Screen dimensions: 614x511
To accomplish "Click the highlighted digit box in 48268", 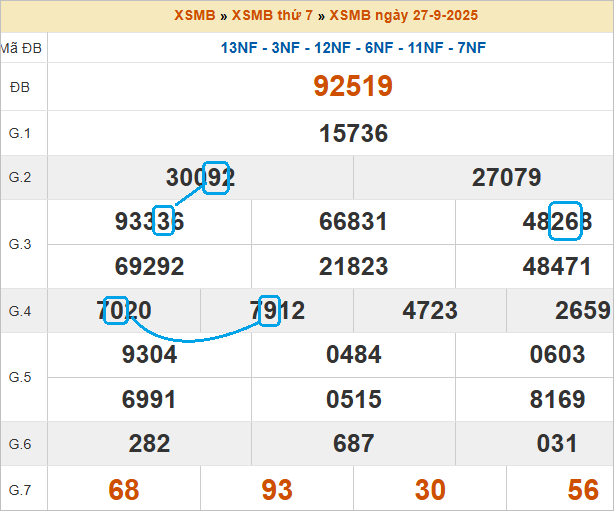I will point(565,221).
